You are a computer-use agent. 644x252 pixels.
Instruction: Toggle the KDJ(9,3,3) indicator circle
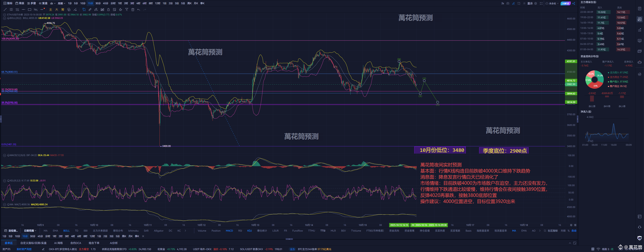(x=5, y=180)
